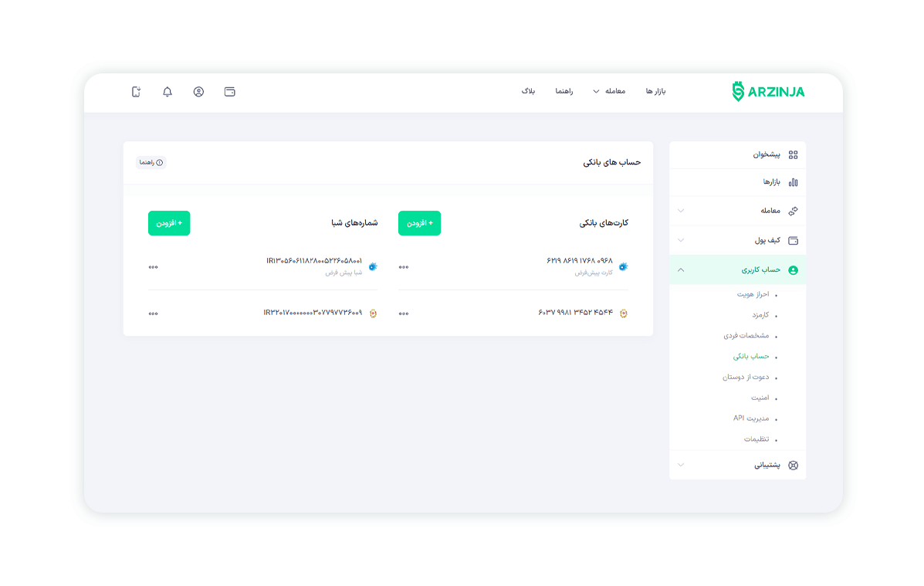924x586 pixels.
Task: Click bank logo beside card ending ۰۹۶۸
Action: click(624, 266)
